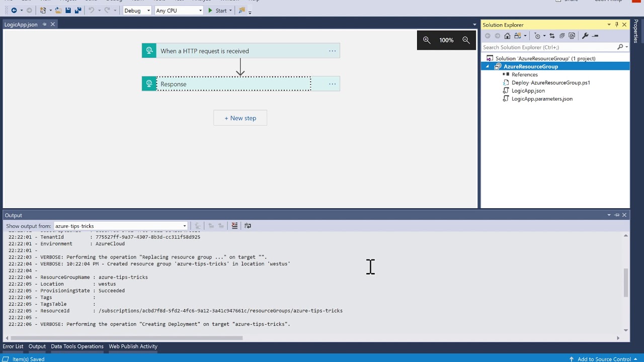Open the collapsed Properties side tab
Screen dimensions: 644x362
tap(636, 32)
